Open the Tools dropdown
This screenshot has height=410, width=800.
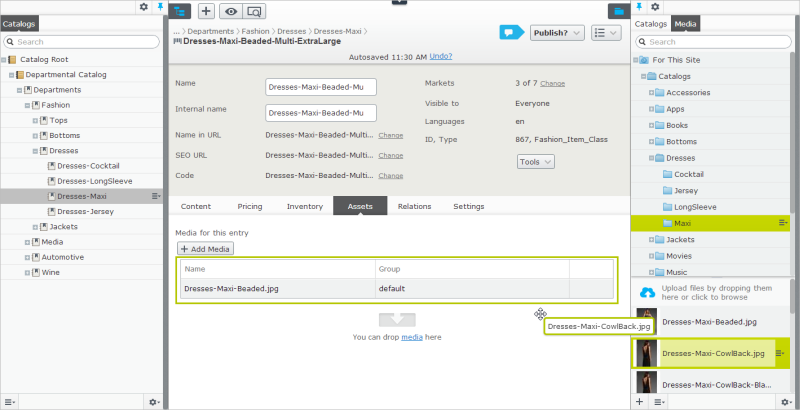pyautogui.click(x=534, y=161)
